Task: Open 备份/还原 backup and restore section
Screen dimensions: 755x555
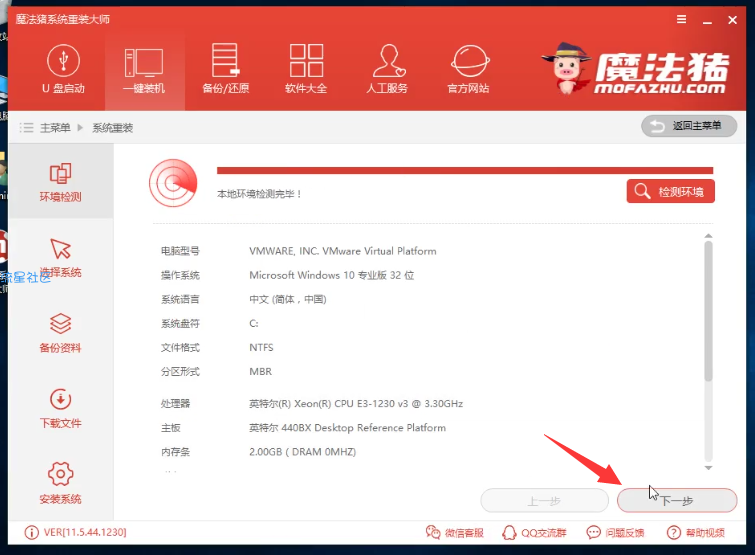Action: (x=225, y=69)
